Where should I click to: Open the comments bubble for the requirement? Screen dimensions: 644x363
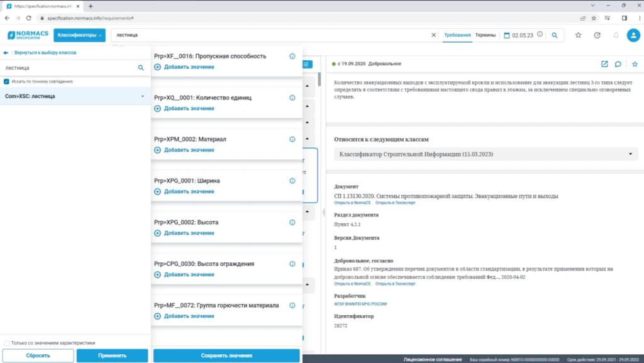pos(618,64)
